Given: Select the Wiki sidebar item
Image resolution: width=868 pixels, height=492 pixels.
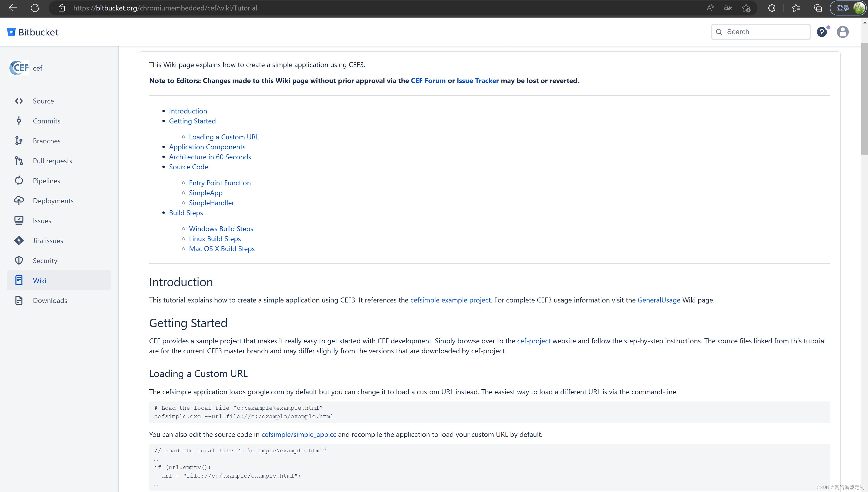Looking at the screenshot, I should click(x=59, y=281).
